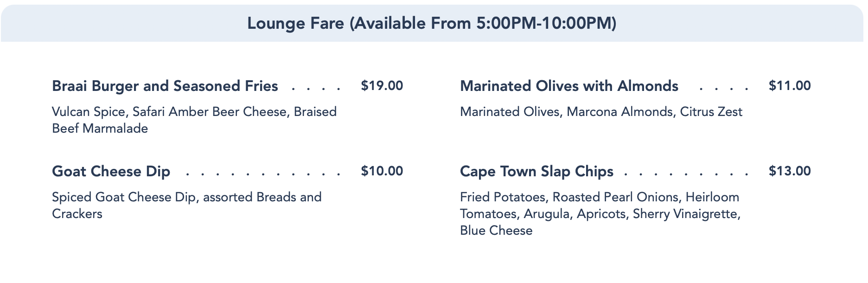Click the Tomatoes, Arugula, Apricots, Sherry Vinaigrette line

[600, 214]
